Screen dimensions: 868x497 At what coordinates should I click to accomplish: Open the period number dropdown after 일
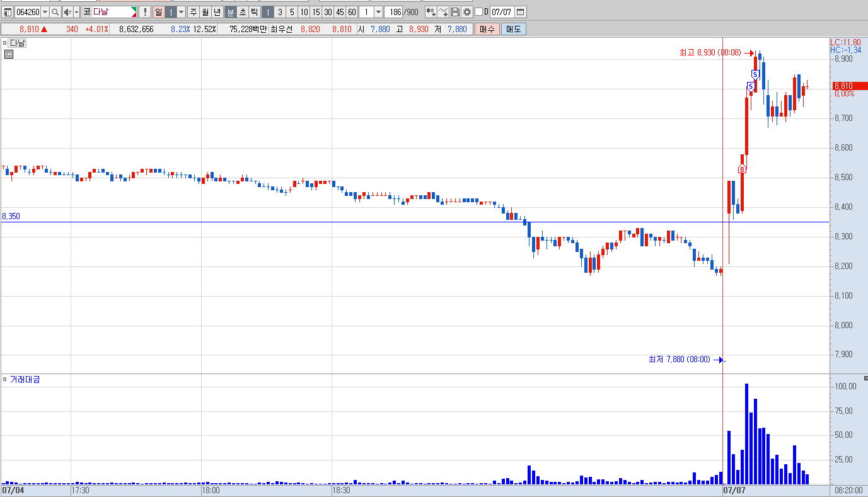coord(181,12)
